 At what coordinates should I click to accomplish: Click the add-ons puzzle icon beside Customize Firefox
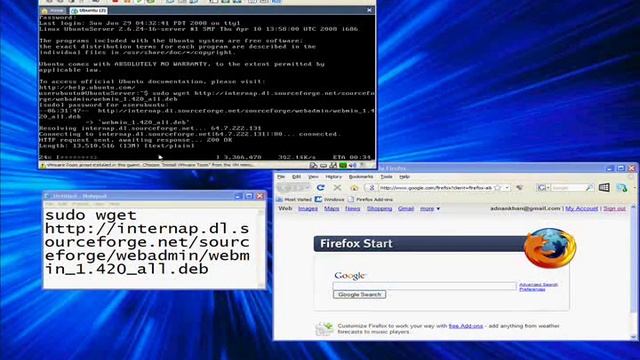point(324,329)
